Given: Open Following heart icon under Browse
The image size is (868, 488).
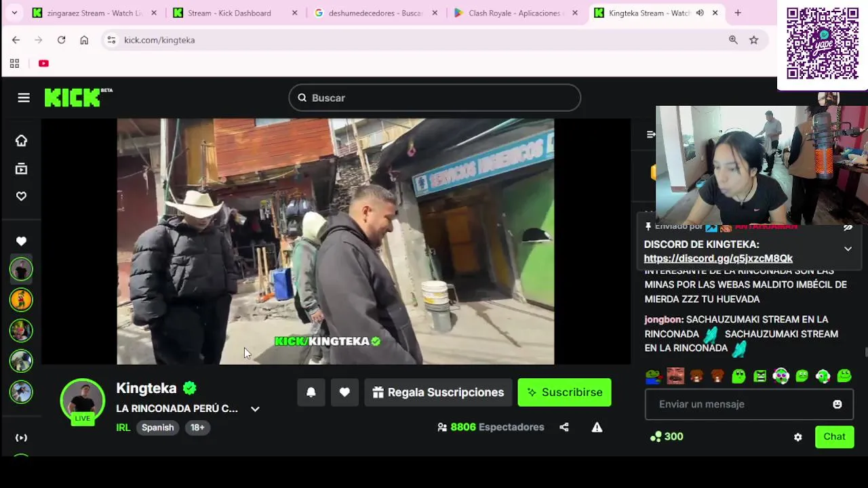Looking at the screenshot, I should pos(21,196).
